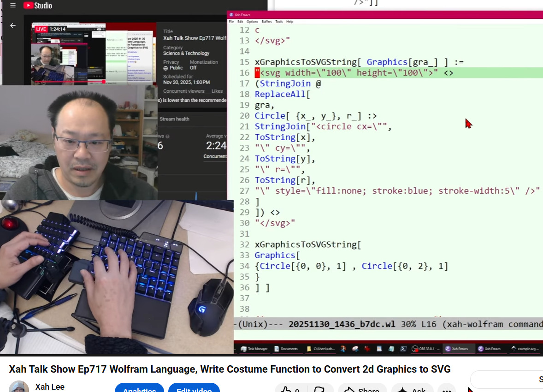Click Xah Lee channel avatar
Screen dimensions: 543x392
click(19, 387)
